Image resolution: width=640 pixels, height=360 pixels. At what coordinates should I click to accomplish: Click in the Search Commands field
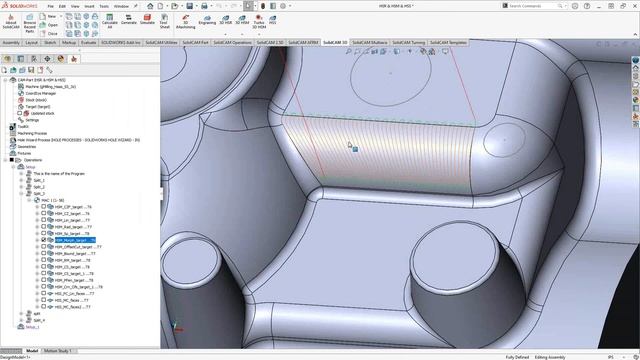tap(534, 6)
